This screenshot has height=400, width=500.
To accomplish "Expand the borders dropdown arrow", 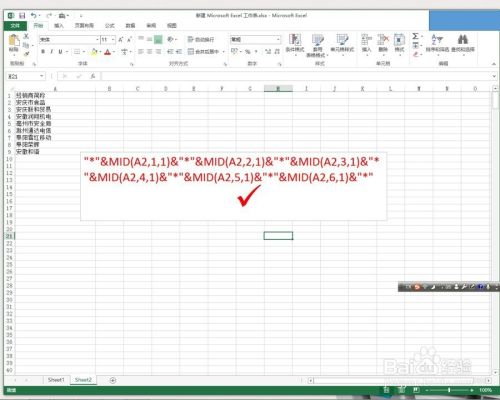I will click(x=84, y=52).
